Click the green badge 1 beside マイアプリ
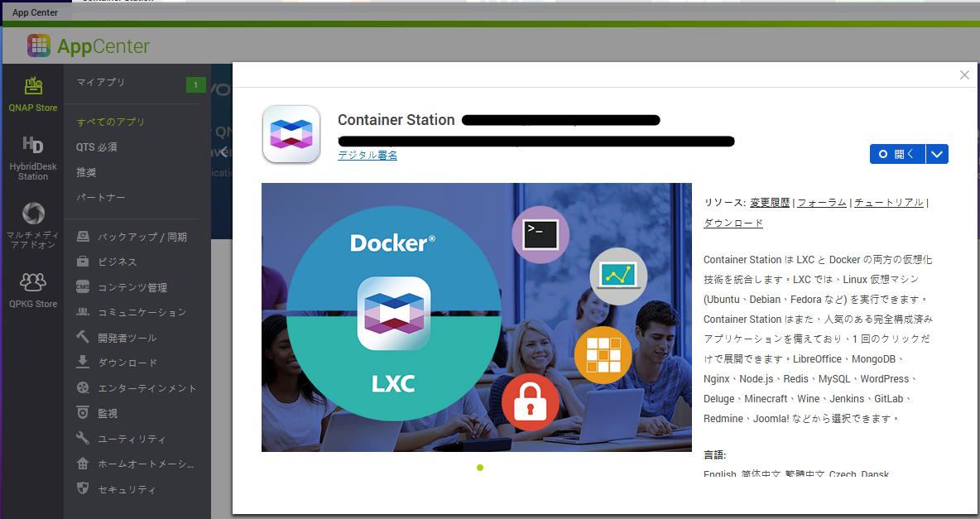 click(195, 84)
